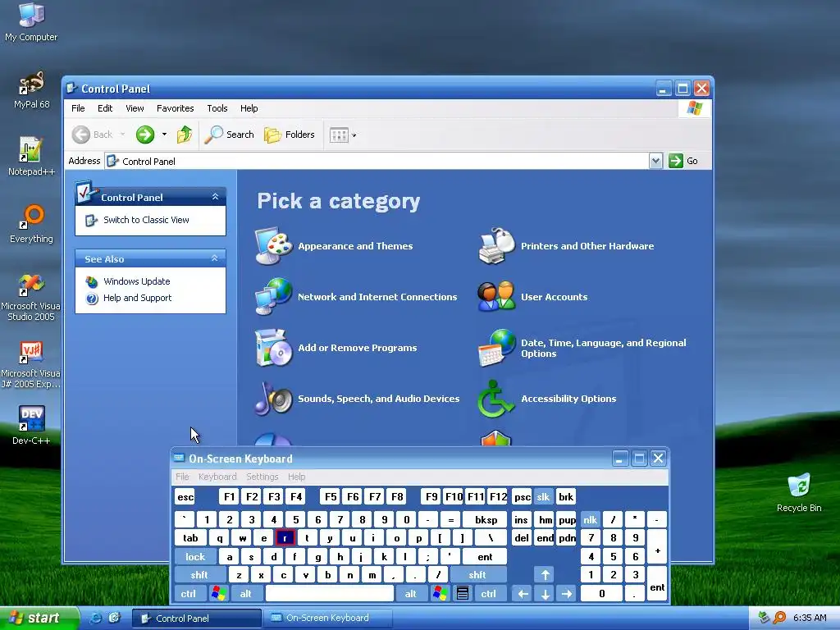Click the up arrow key on keyboard

(x=545, y=575)
